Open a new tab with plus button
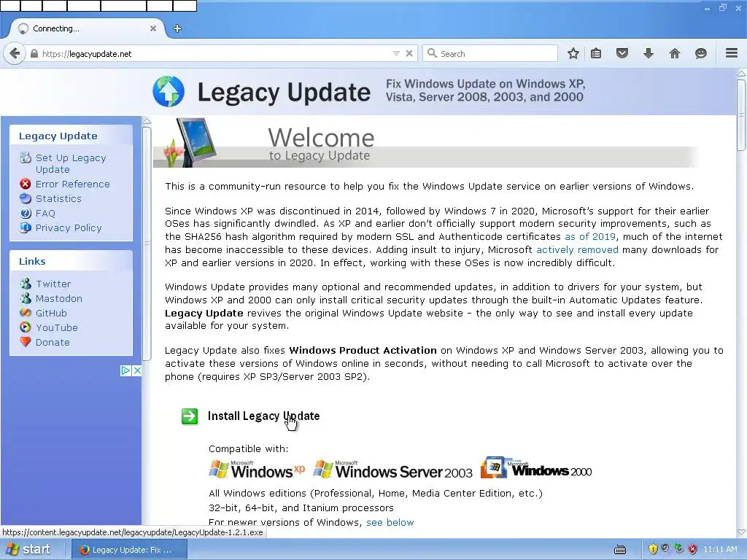Screen dimensions: 747x560 [177, 28]
